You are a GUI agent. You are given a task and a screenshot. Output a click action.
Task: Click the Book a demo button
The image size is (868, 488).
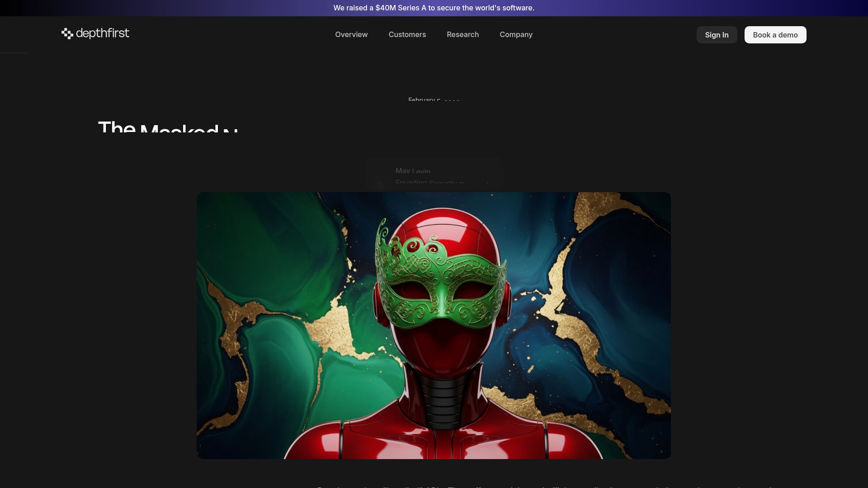(x=775, y=35)
